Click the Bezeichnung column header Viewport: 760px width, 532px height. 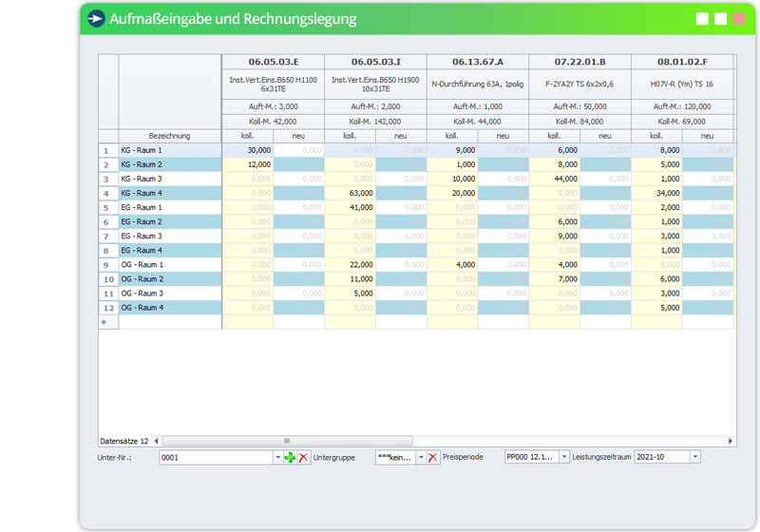(170, 136)
